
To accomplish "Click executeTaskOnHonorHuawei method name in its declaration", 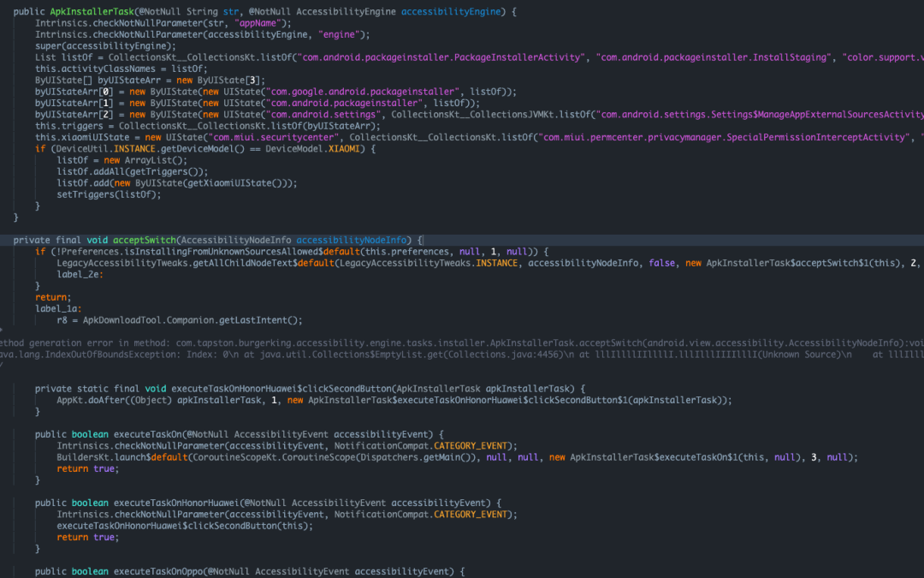I will point(176,504).
